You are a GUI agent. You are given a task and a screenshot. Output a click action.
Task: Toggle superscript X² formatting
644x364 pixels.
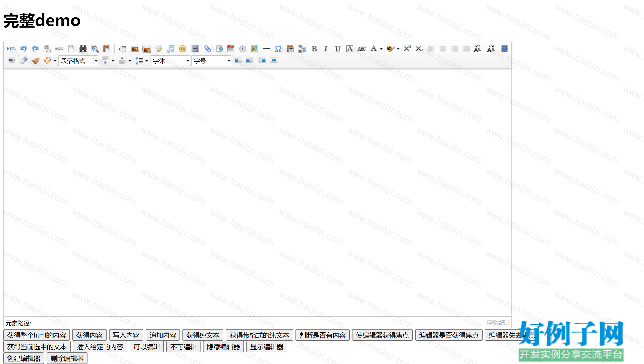click(407, 49)
